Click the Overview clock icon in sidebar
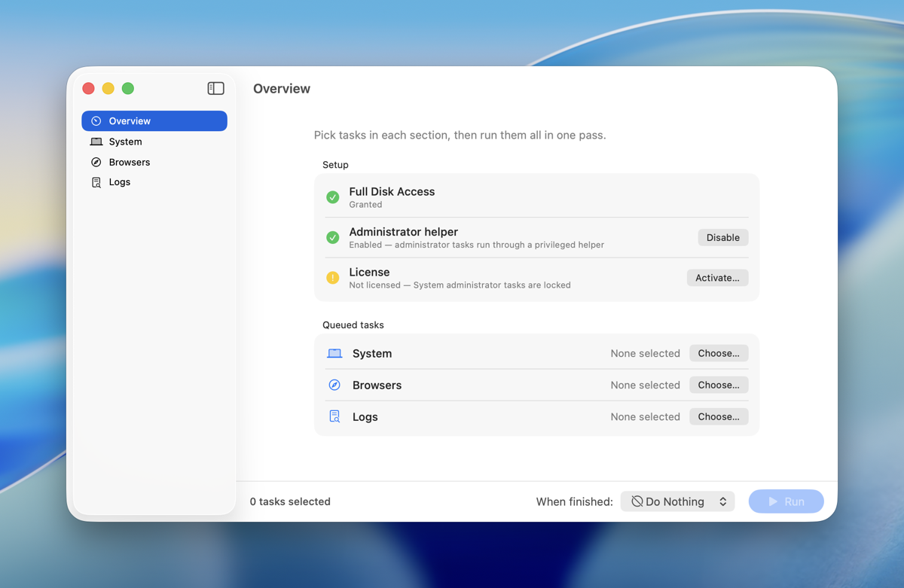The image size is (904, 588). point(96,121)
